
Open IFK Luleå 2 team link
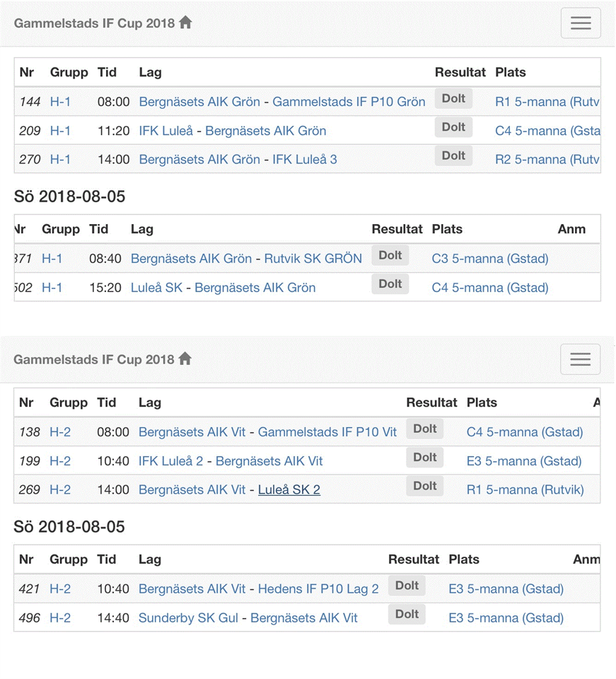[x=170, y=461]
